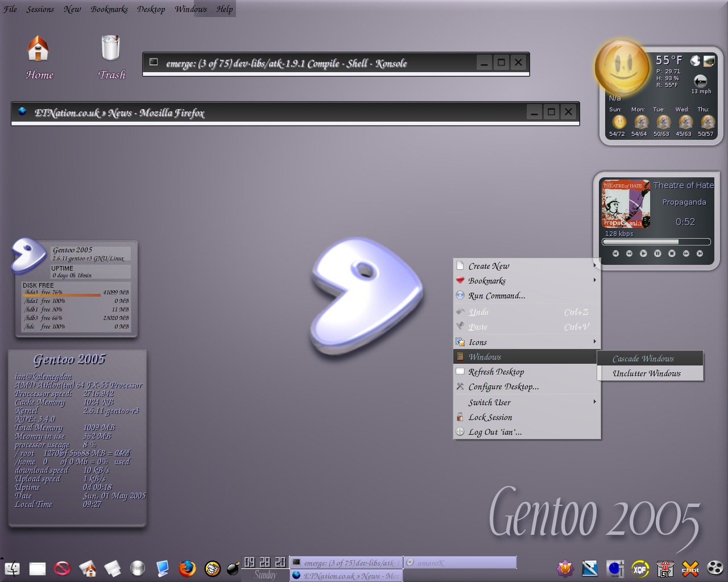Screen dimensions: 728x582
Task: Click play in the music player widget
Action: pyautogui.click(x=643, y=253)
